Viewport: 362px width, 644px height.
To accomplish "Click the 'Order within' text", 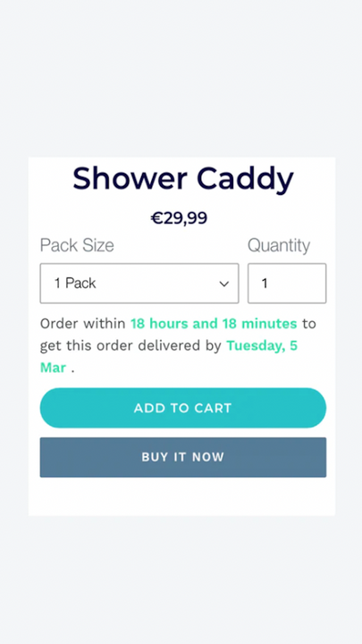I will coord(82,324).
